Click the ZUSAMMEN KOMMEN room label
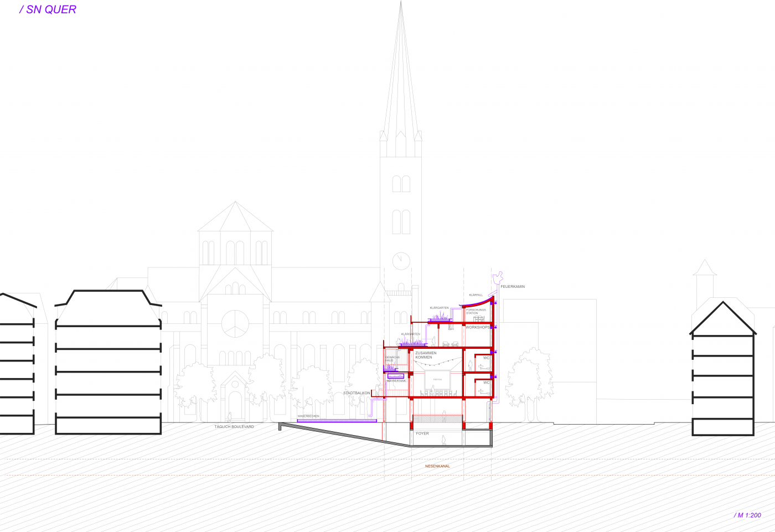 [426, 355]
